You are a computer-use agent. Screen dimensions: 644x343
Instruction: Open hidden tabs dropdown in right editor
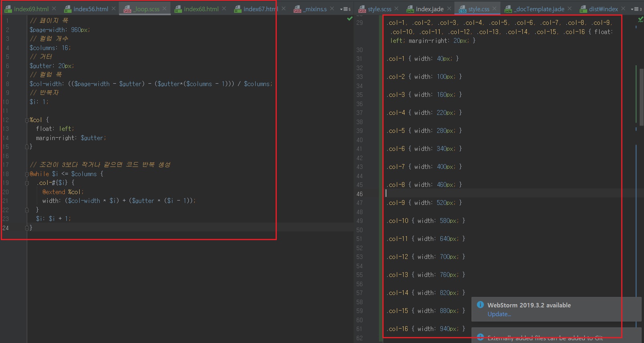(636, 9)
